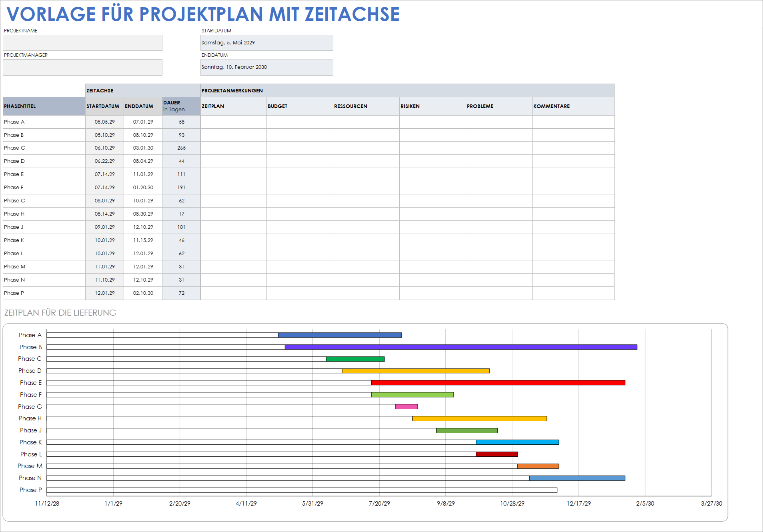The image size is (763, 532).
Task: Click the green Phase J bar in chart
Action: pos(467,431)
